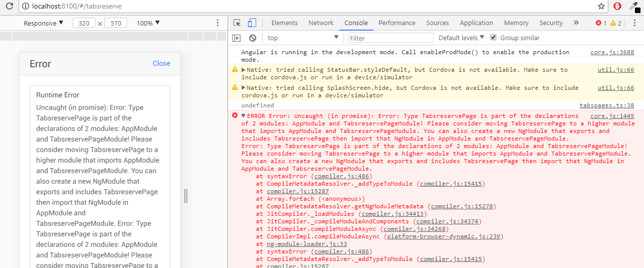Open the core.js:3688 source link
The height and width of the screenshot is (268, 644).
(612, 52)
